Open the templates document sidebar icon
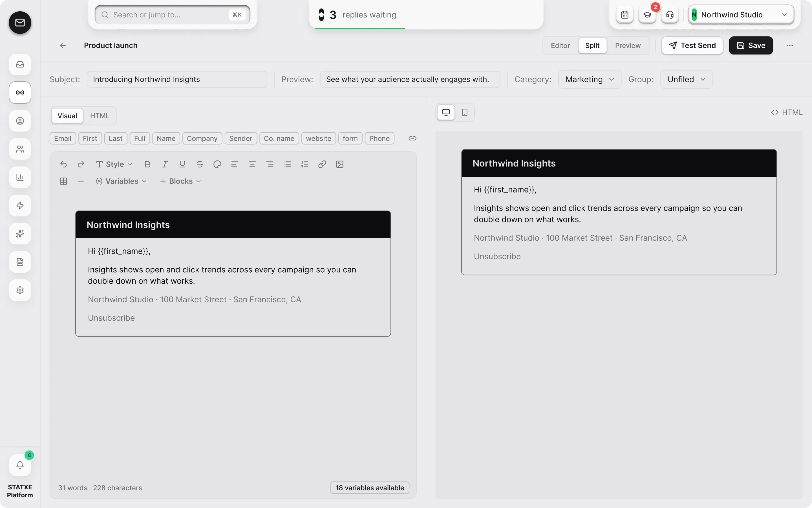 [x=20, y=262]
